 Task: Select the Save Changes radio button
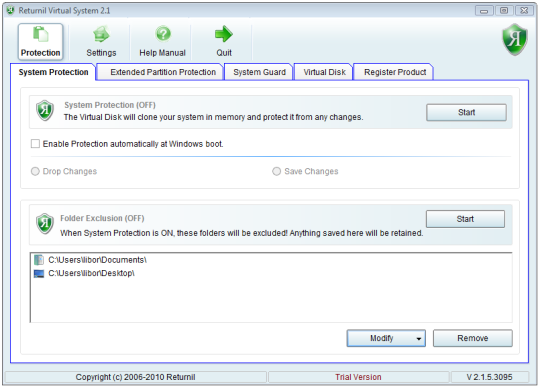click(277, 171)
